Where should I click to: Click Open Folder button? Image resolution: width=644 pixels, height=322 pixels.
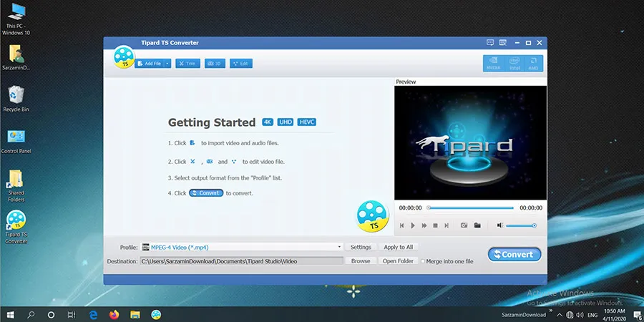click(399, 261)
